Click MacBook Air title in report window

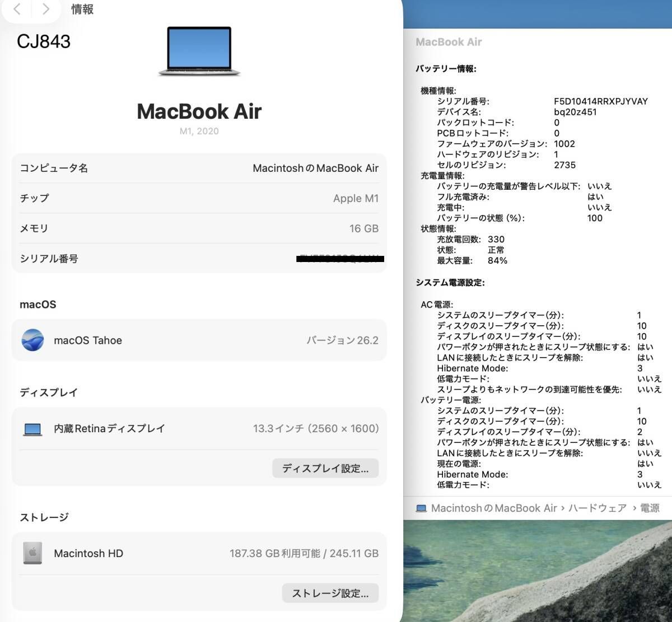pos(449,42)
